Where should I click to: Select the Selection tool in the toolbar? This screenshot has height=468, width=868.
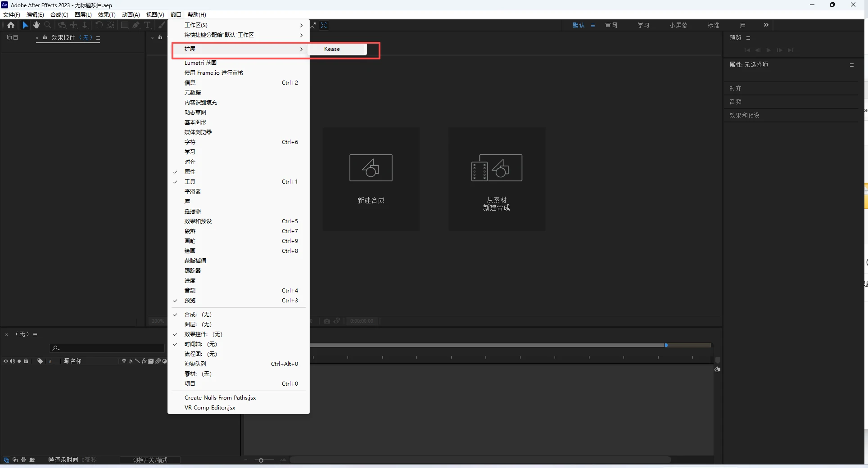pyautogui.click(x=25, y=25)
